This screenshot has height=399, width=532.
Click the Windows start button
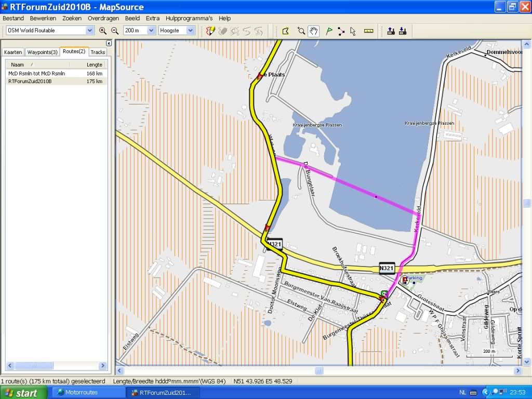24,393
